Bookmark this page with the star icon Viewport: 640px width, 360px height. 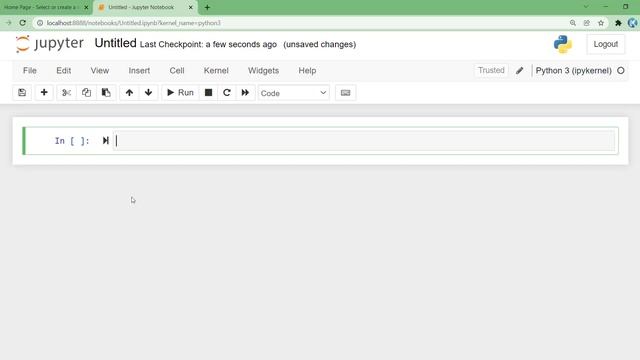pyautogui.click(x=601, y=23)
